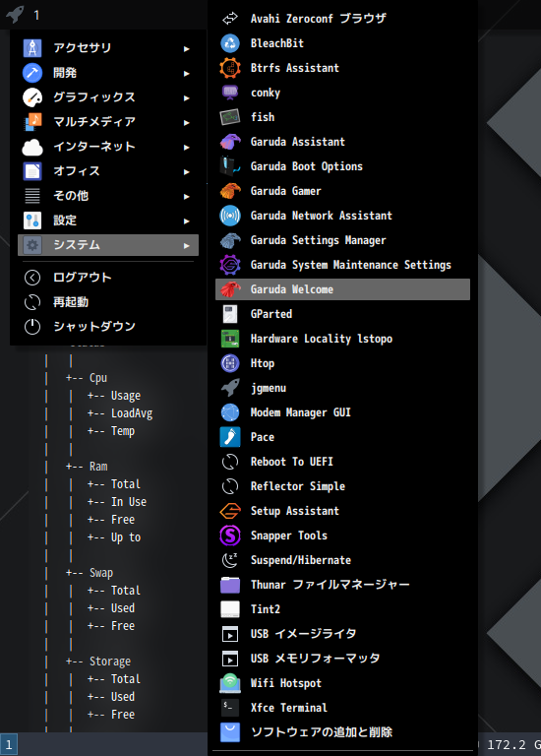Viewport: 541px width, 756px height.
Task: Click the BleachBit recycle icon
Action: pyautogui.click(x=230, y=43)
